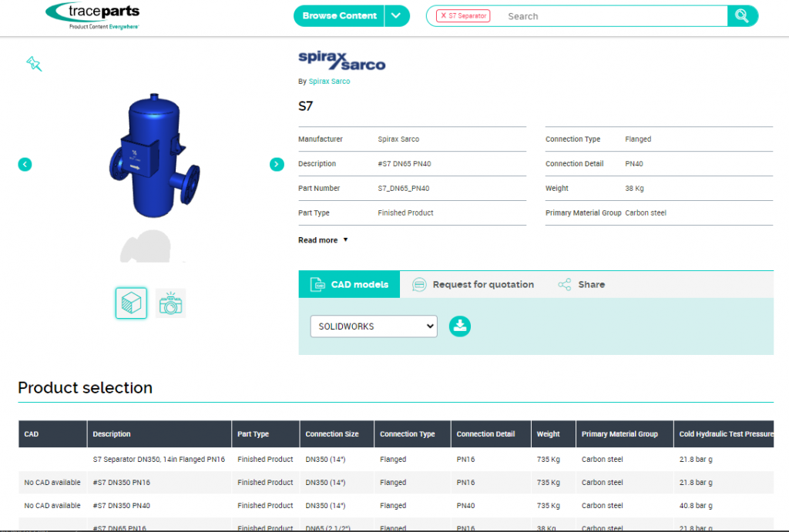The image size is (789, 532).
Task: Show the previous product image
Action: click(x=25, y=164)
